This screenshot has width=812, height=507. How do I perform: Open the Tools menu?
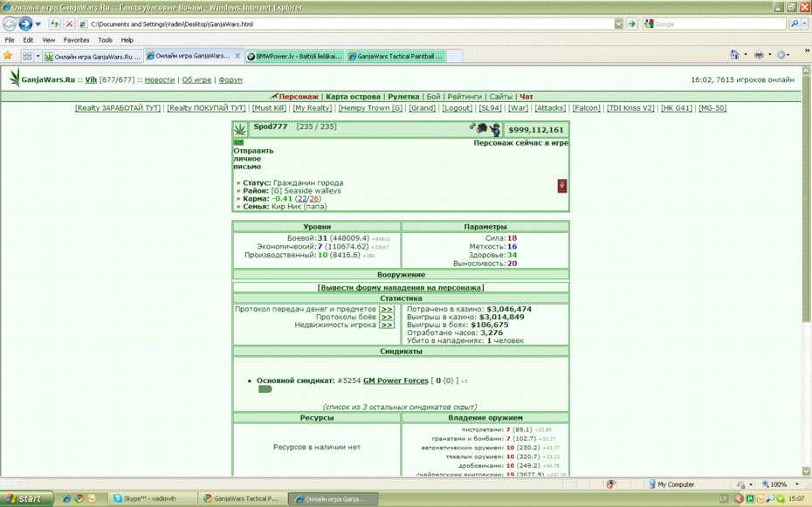click(x=105, y=40)
